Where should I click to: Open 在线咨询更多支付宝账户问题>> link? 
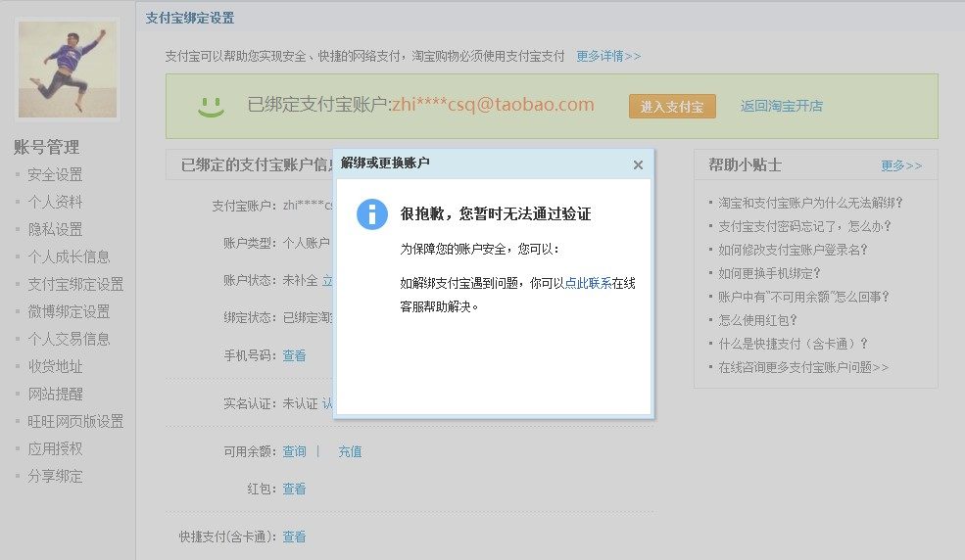coord(803,367)
